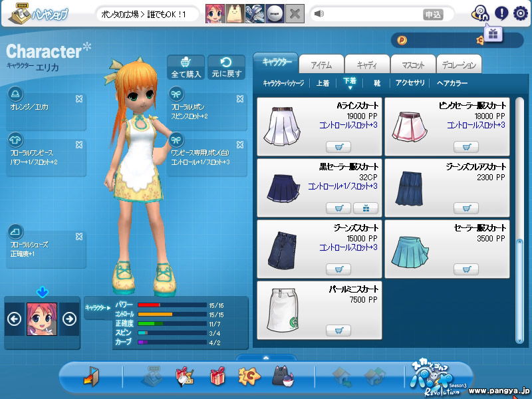Click the teal セーラー服スカート thumbnail
The image size is (532, 399).
[x=410, y=251]
